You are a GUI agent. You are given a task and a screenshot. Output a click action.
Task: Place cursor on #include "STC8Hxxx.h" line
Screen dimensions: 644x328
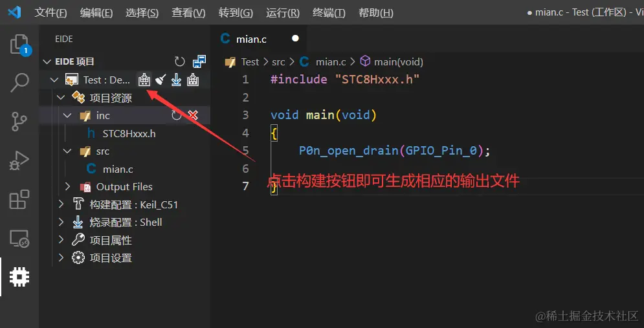tap(345, 79)
